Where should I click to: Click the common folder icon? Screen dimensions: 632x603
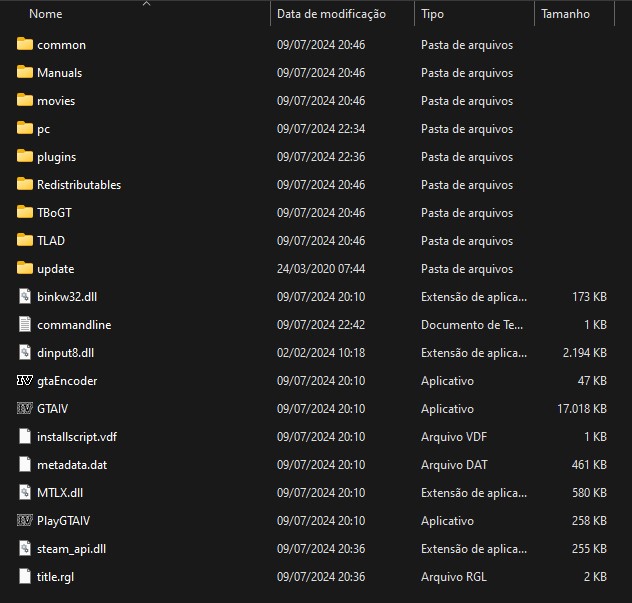tap(25, 44)
